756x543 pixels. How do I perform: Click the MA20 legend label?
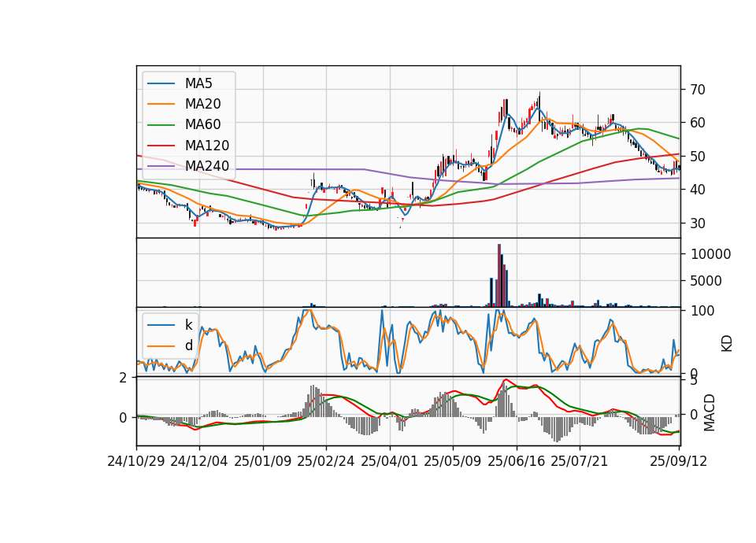pos(202,104)
